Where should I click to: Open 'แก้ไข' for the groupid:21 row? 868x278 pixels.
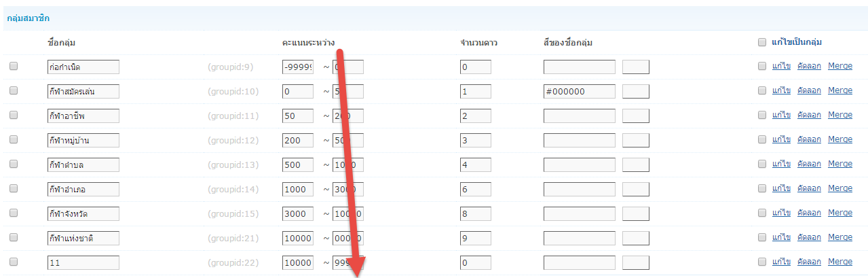(781, 237)
